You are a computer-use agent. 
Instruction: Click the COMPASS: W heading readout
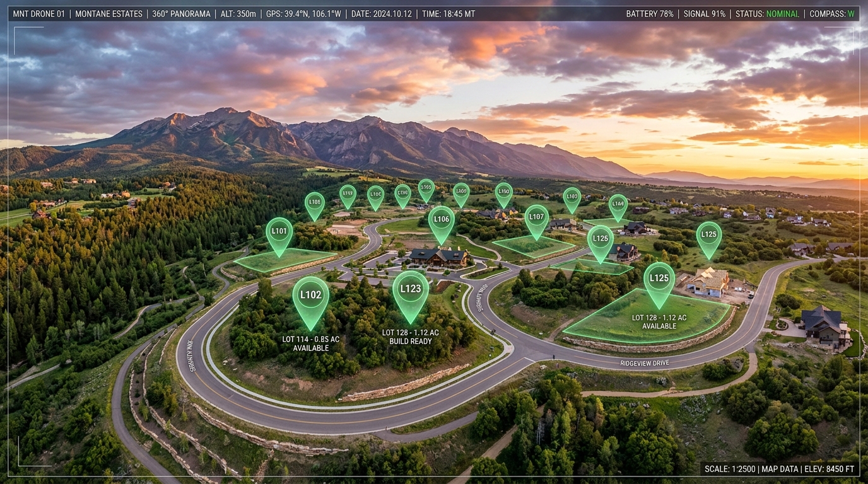[x=832, y=14]
